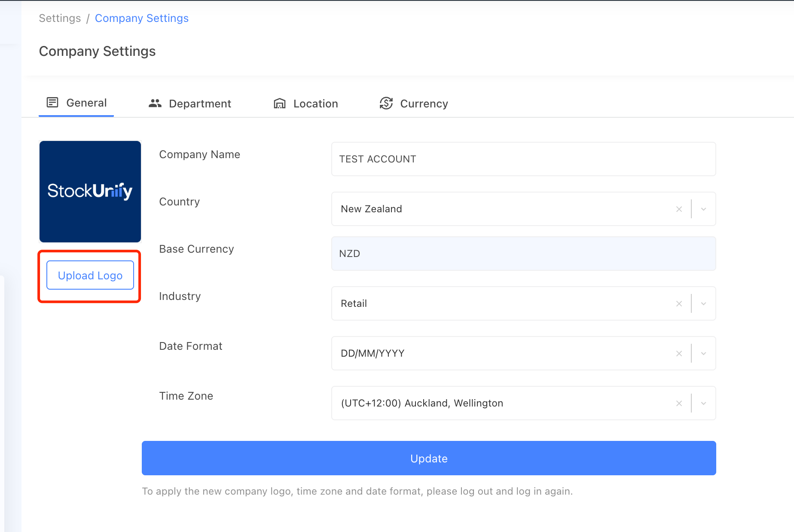Select the Currency tab

coord(424,104)
